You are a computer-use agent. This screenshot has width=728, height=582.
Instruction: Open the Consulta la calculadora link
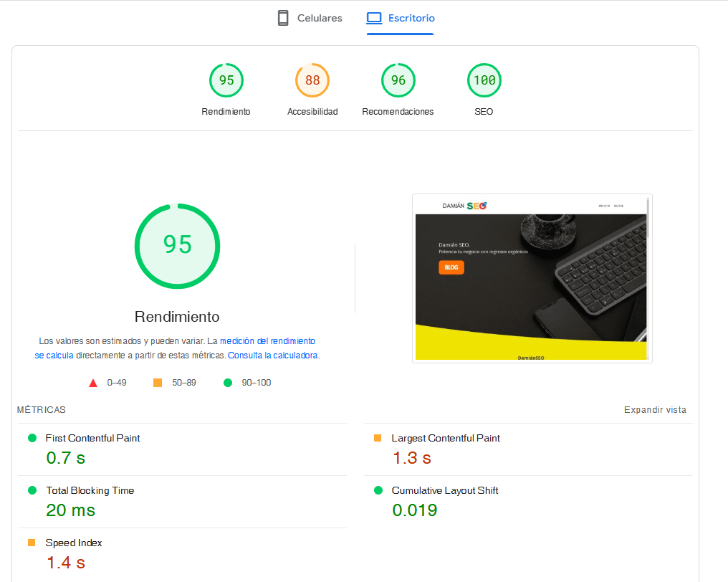(273, 355)
